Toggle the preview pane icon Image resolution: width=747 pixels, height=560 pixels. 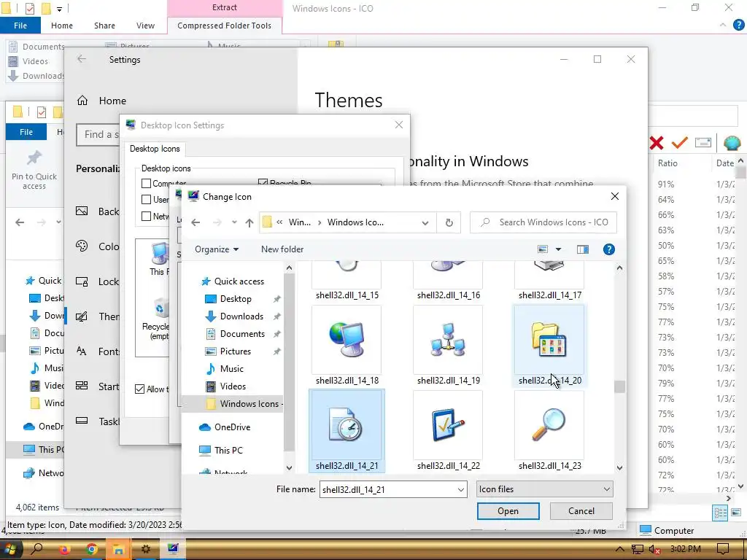[583, 249]
